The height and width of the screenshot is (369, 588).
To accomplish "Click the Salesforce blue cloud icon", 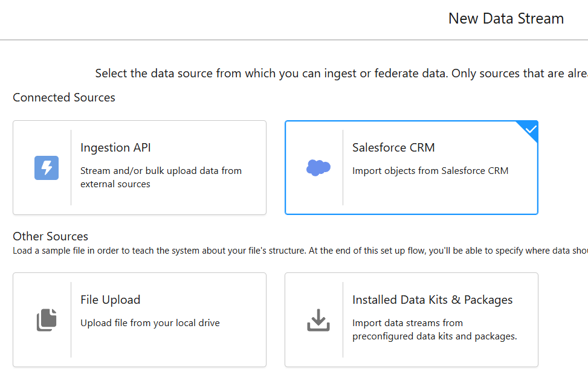I will (318, 168).
